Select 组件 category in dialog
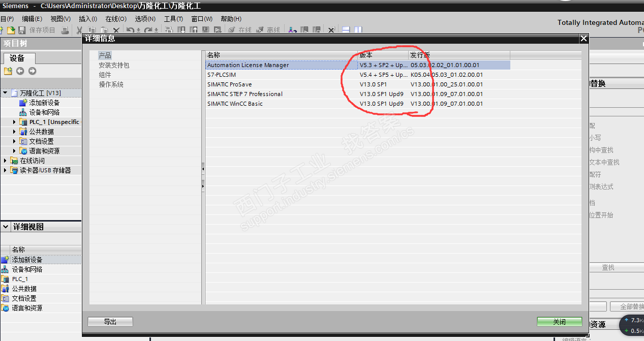The image size is (644, 341). point(105,75)
